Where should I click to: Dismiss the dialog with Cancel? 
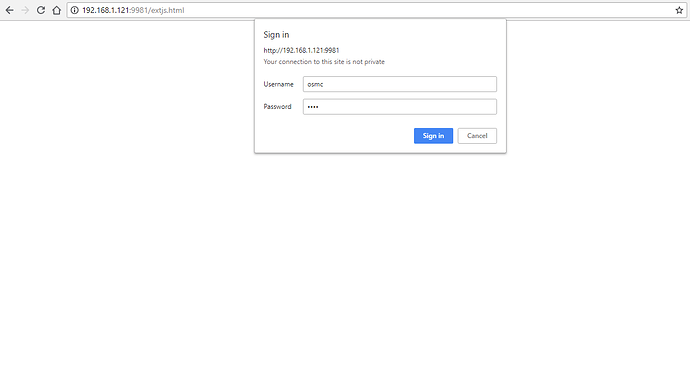[x=477, y=136]
